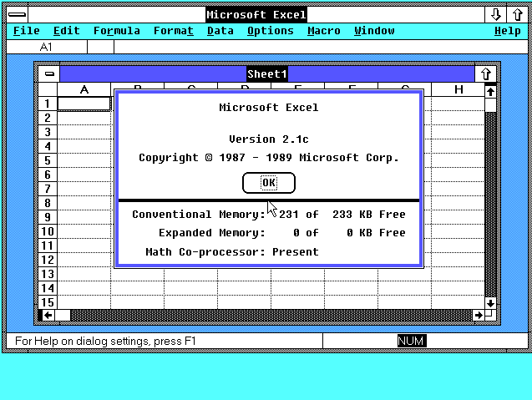Open the Data menu

pyautogui.click(x=220, y=31)
